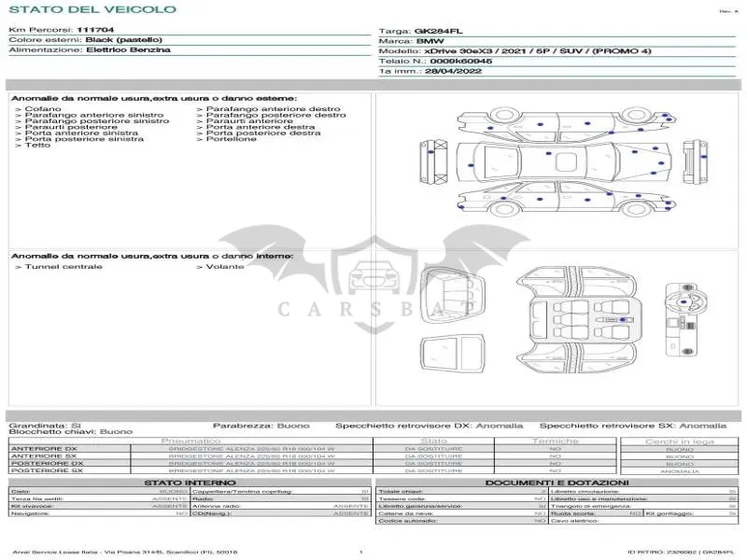Image resolution: width=747 pixels, height=560 pixels.
Task: Click the "Porta anteriore sinistra" entry
Action: click(x=81, y=133)
